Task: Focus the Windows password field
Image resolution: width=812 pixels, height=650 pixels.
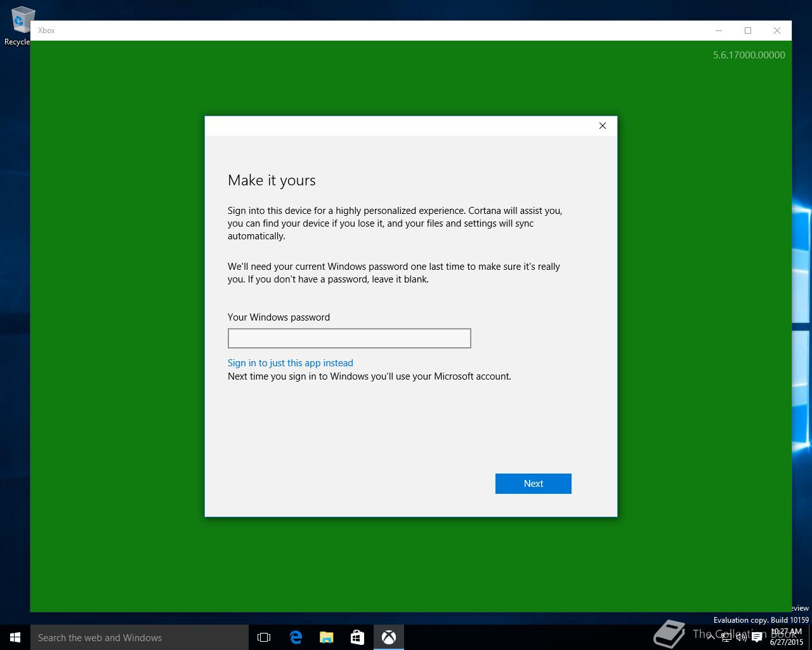Action: [x=349, y=338]
